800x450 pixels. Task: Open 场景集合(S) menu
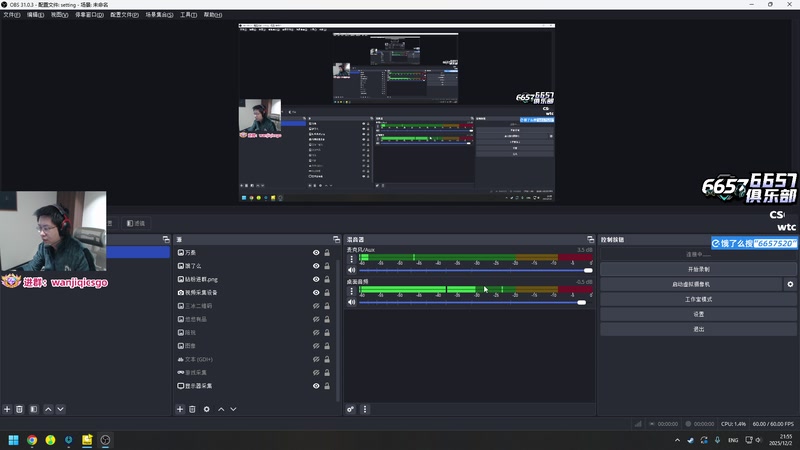coord(159,15)
